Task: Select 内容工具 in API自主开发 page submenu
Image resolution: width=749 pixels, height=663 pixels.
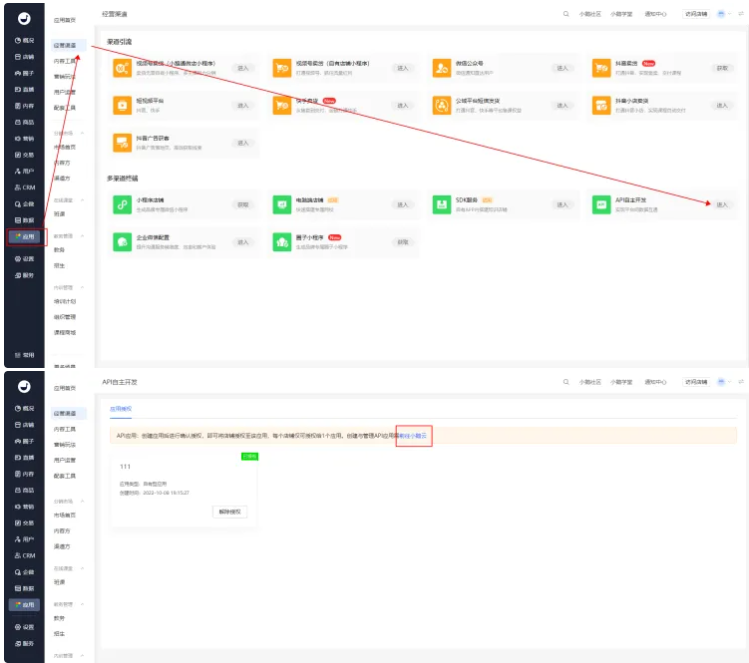Action: [64, 429]
